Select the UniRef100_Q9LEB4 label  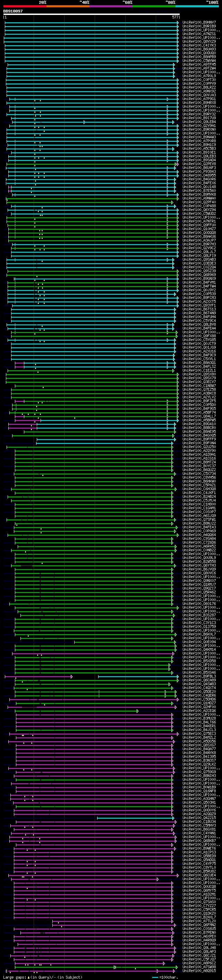tap(199, 122)
